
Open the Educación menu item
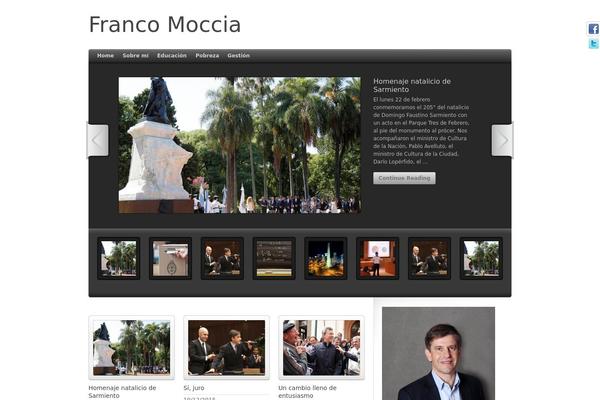[x=172, y=56]
